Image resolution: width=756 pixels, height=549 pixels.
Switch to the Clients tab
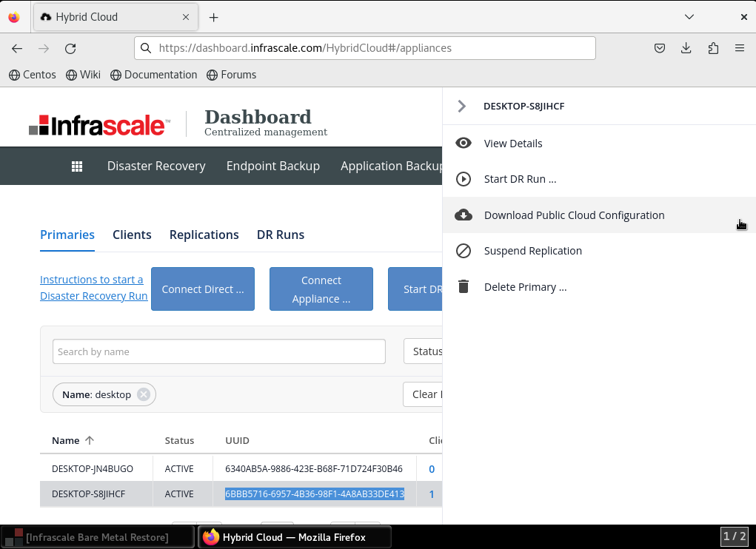(x=132, y=235)
